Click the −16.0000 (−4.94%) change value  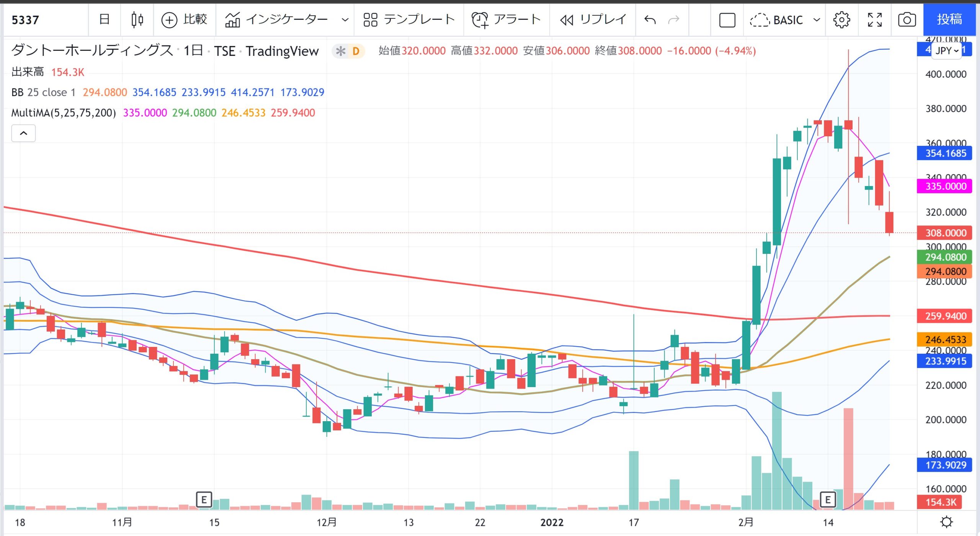(x=711, y=51)
